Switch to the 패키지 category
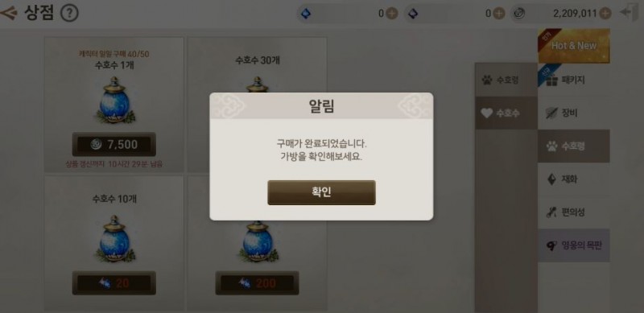The image size is (644, 313). pos(574,80)
